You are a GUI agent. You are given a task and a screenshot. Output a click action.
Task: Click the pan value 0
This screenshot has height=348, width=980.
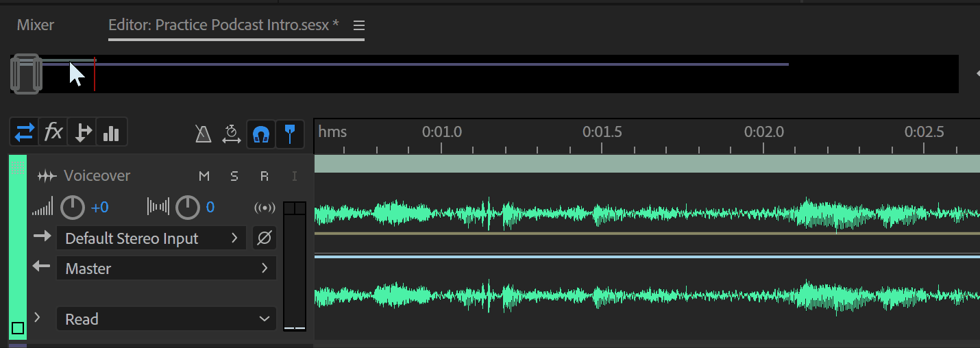coord(210,208)
